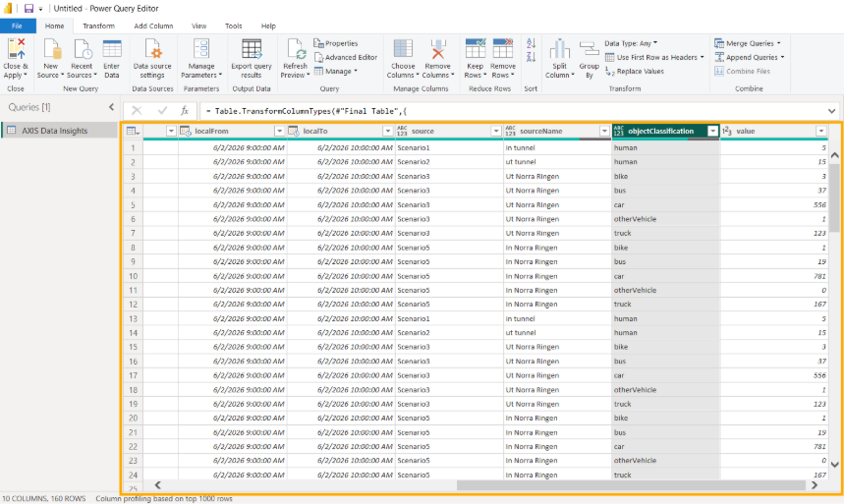This screenshot has height=504, width=844.
Task: Open the Tools ribbon tab
Action: pos(233,26)
